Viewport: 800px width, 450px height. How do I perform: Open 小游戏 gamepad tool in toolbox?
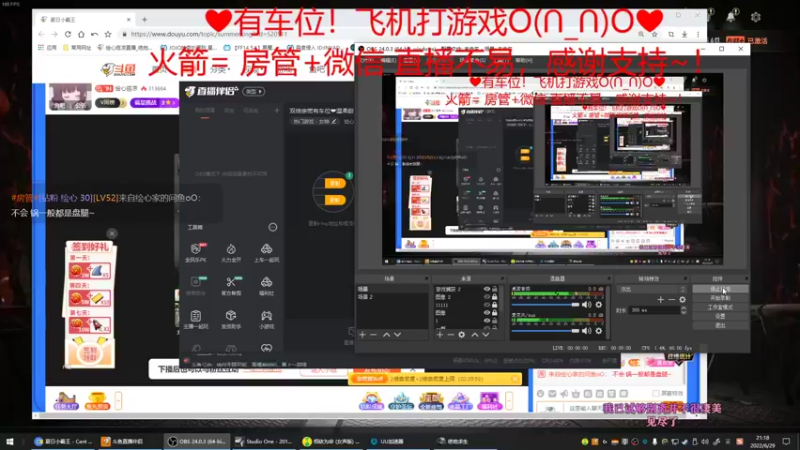pos(266,319)
